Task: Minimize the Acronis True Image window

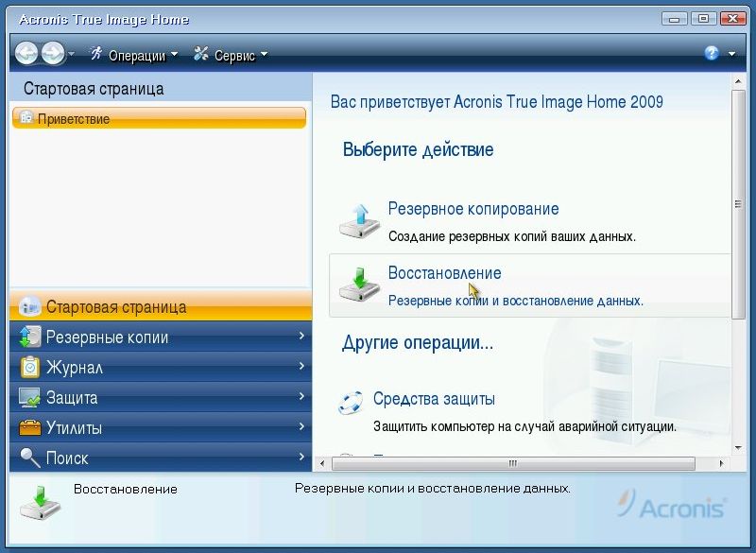Action: (675, 19)
